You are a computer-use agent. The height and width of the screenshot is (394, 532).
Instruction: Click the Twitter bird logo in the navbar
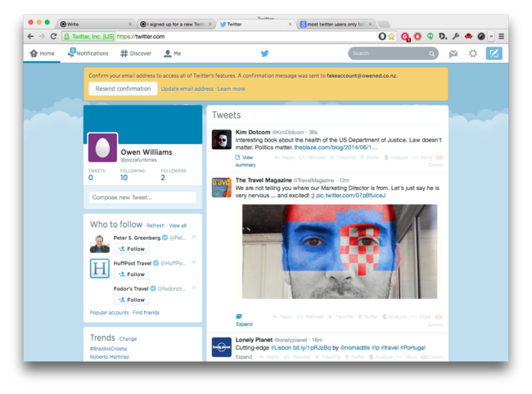[x=264, y=53]
